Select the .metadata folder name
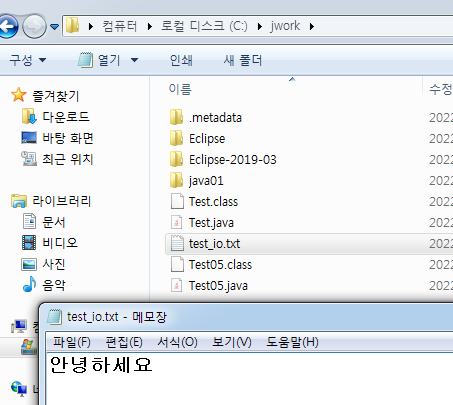The image size is (453, 405). click(x=215, y=118)
